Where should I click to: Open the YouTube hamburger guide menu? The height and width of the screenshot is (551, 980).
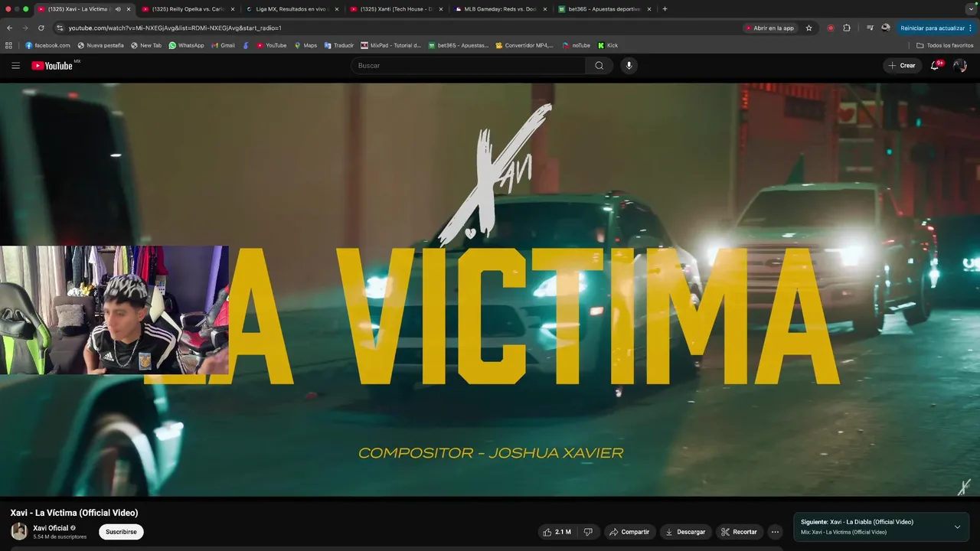click(x=15, y=66)
